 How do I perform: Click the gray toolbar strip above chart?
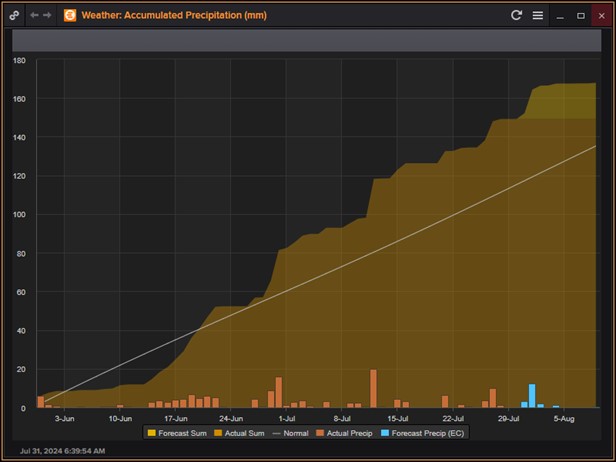[x=307, y=39]
